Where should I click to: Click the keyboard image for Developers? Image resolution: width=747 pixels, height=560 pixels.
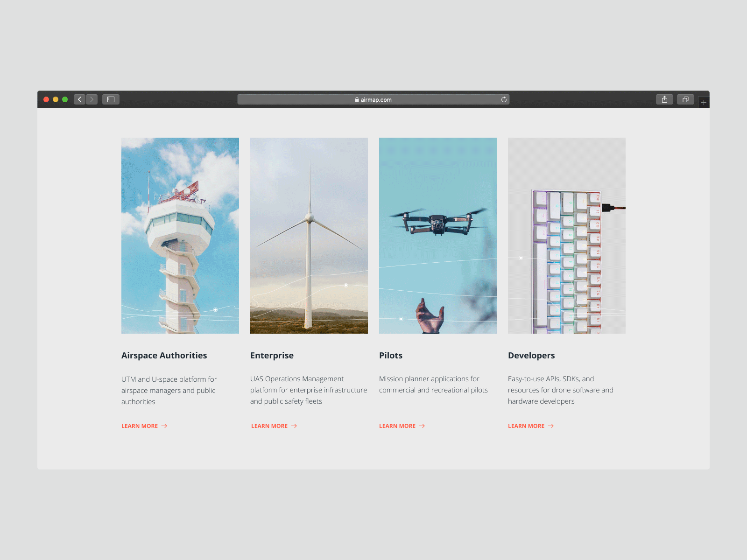[x=566, y=235]
